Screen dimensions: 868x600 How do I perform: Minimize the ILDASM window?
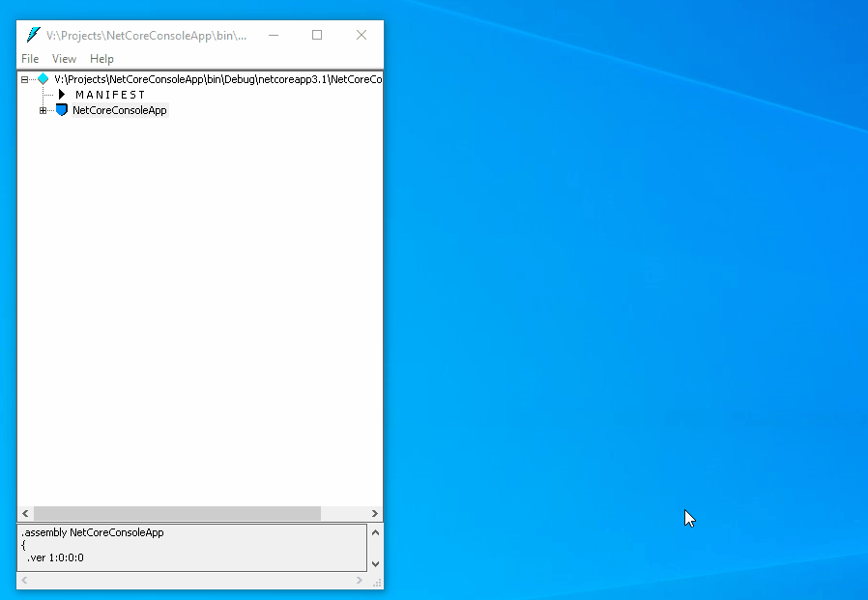[x=274, y=35]
